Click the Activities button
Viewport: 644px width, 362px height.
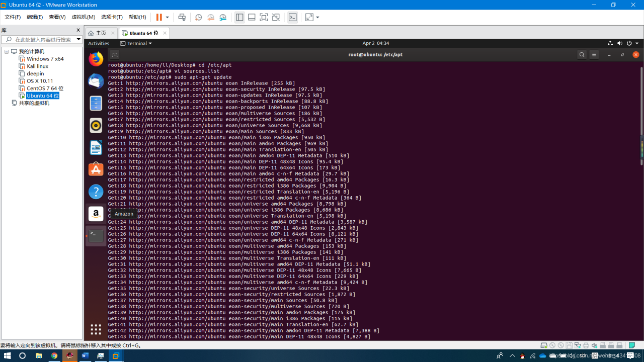pos(99,43)
